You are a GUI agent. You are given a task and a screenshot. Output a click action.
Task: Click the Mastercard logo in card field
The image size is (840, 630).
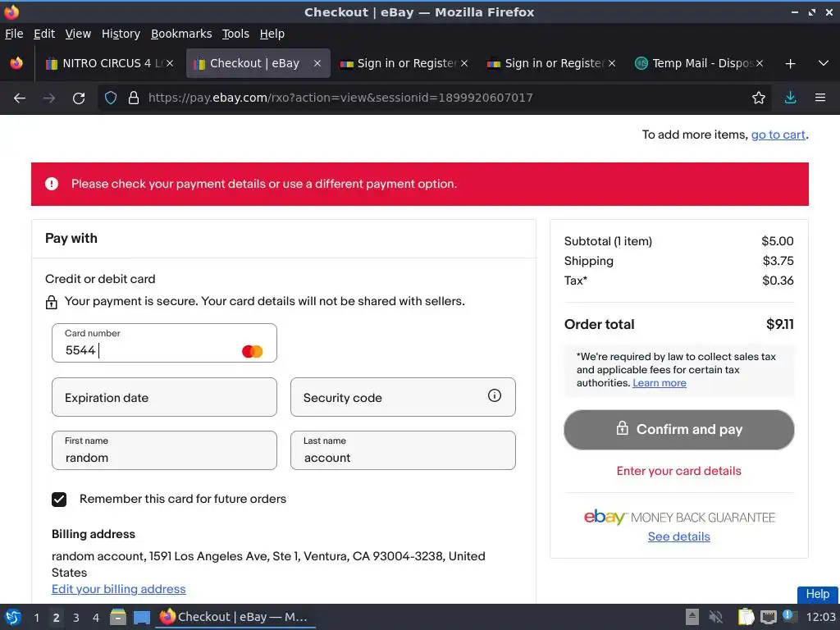pos(252,351)
